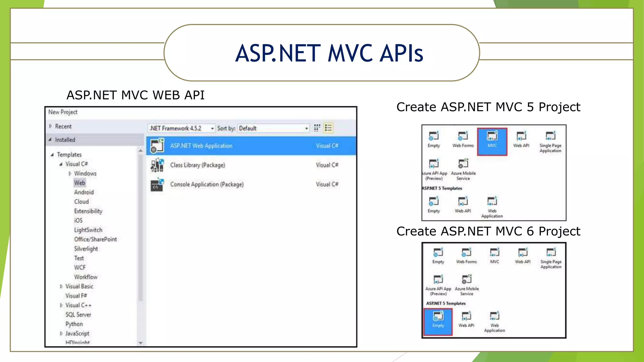Screen dimensions: 644x362
Task: Select Web Forms template in MVC 5 panel
Action: click(463, 140)
